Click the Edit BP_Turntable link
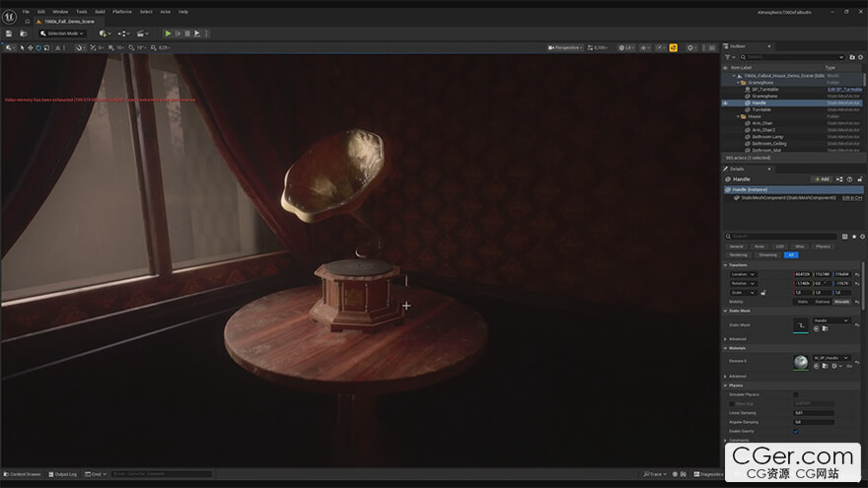Image resolution: width=868 pixels, height=488 pixels. pyautogui.click(x=845, y=89)
